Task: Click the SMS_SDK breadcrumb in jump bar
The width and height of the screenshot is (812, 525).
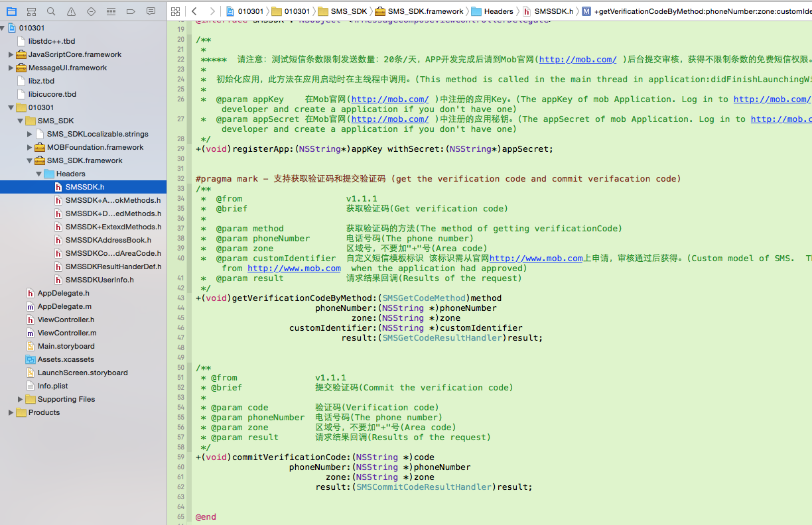Action: click(x=342, y=11)
